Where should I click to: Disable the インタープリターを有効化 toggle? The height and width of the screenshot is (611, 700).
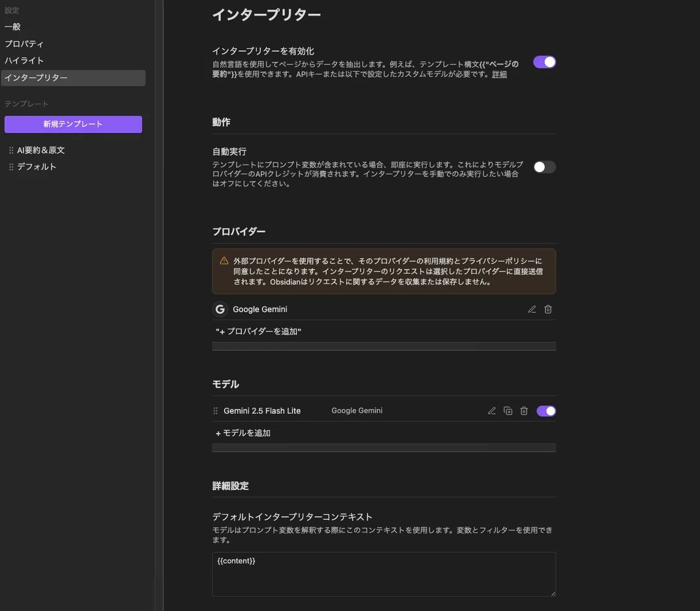545,62
